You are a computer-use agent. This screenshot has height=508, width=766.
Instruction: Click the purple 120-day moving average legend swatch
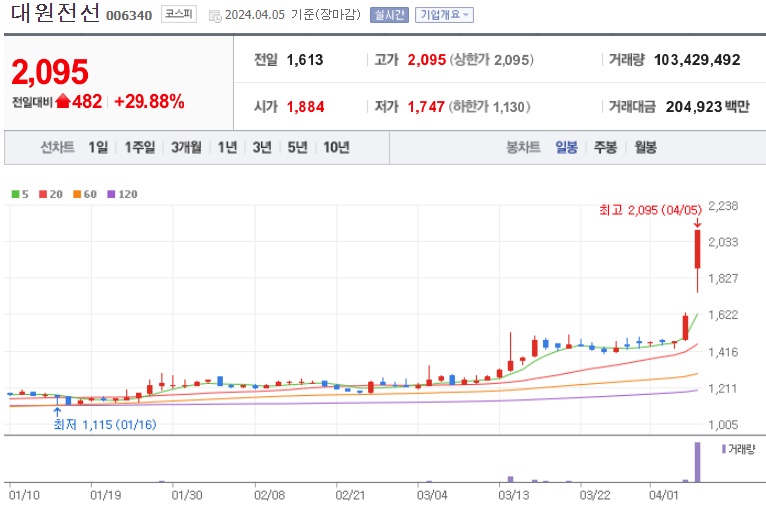[x=111, y=194]
